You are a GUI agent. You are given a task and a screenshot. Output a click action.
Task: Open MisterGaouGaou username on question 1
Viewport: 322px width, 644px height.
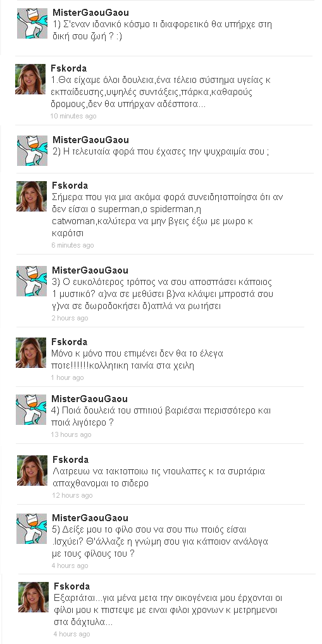point(90,13)
